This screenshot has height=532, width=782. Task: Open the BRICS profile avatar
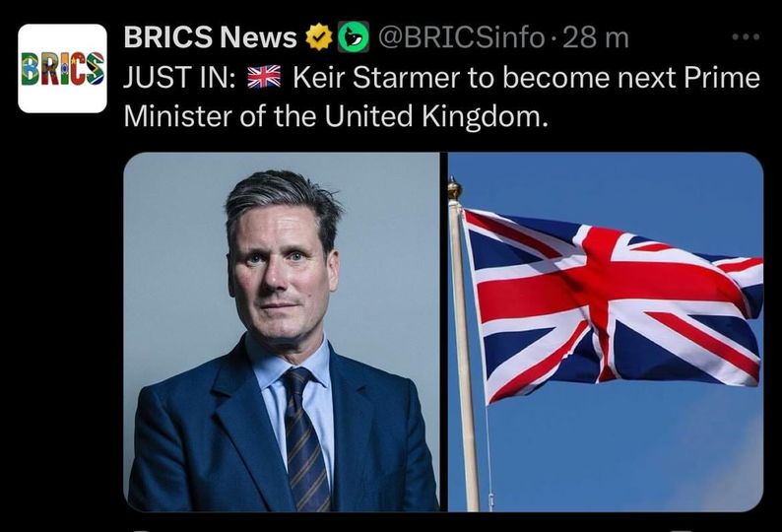point(62,68)
